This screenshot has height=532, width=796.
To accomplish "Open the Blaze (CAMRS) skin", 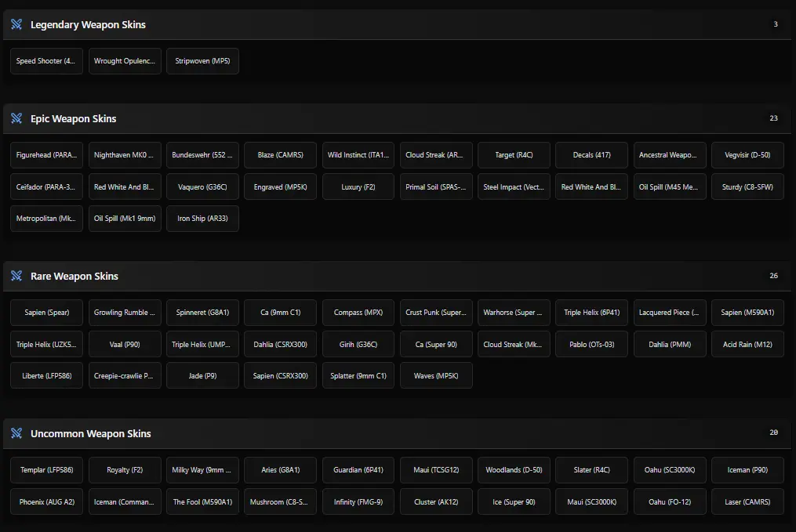I will coord(280,155).
